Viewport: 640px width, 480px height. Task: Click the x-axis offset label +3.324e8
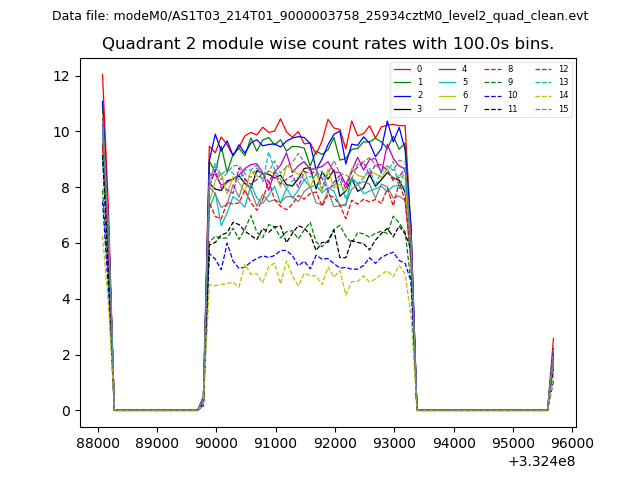[541, 461]
